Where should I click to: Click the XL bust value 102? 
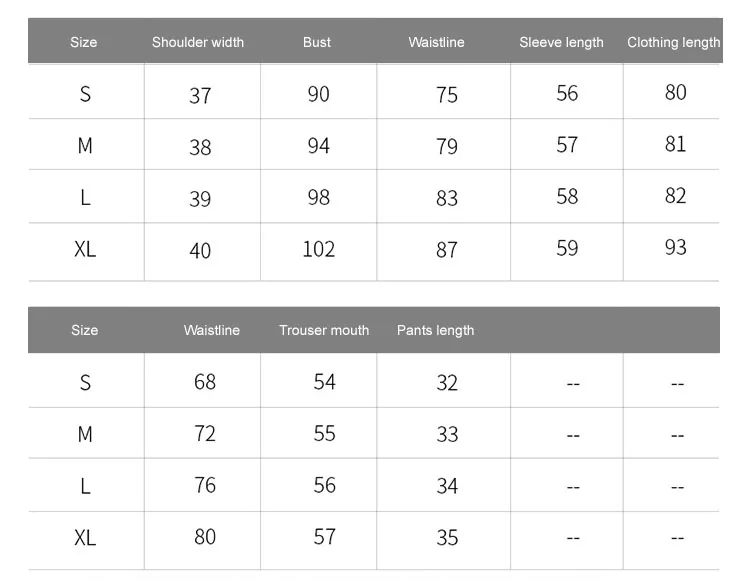coord(319,248)
